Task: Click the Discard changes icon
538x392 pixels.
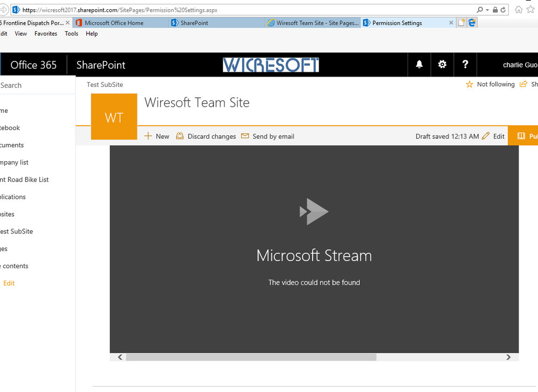Action: (180, 136)
